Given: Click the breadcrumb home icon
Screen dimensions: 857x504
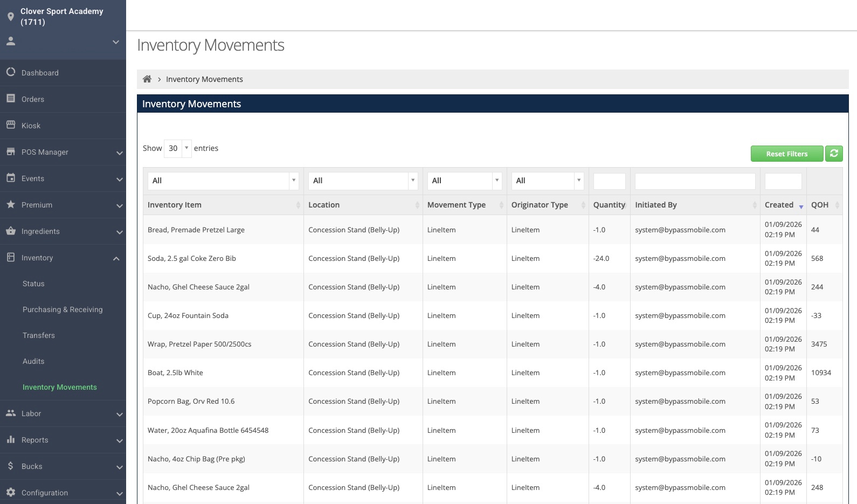Looking at the screenshot, I should tap(147, 79).
